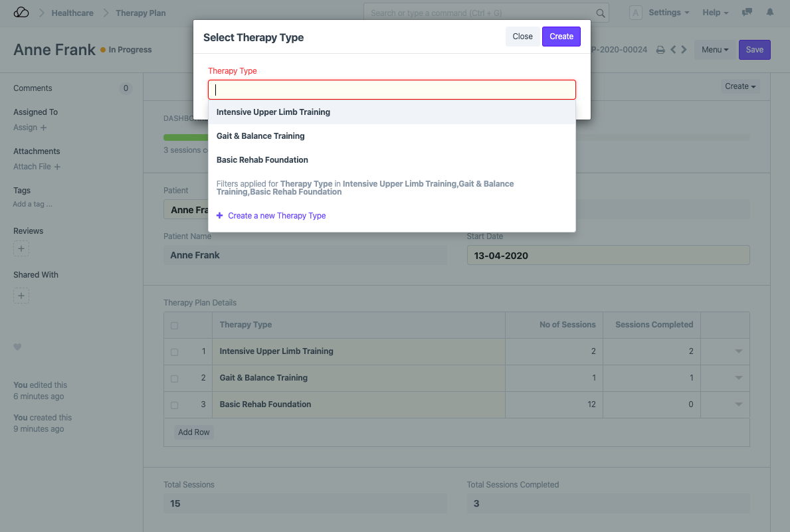Go to previous record with left chevron
This screenshot has width=790, height=532.
pos(673,50)
